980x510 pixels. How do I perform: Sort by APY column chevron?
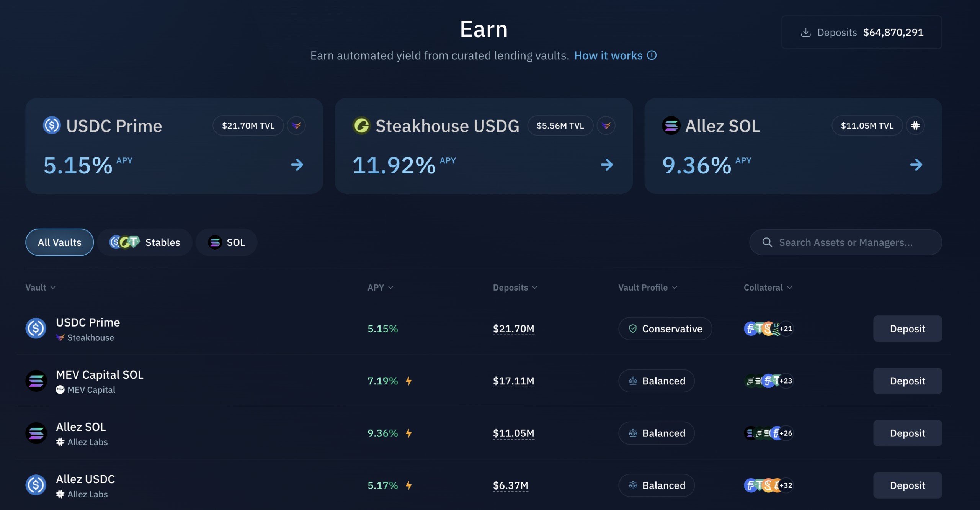click(390, 288)
